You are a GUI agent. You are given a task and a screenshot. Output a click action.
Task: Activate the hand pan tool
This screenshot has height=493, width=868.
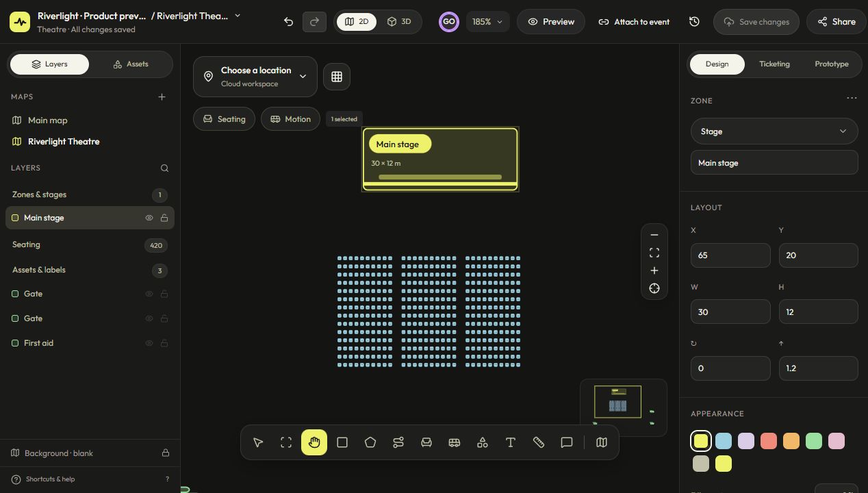pos(314,442)
